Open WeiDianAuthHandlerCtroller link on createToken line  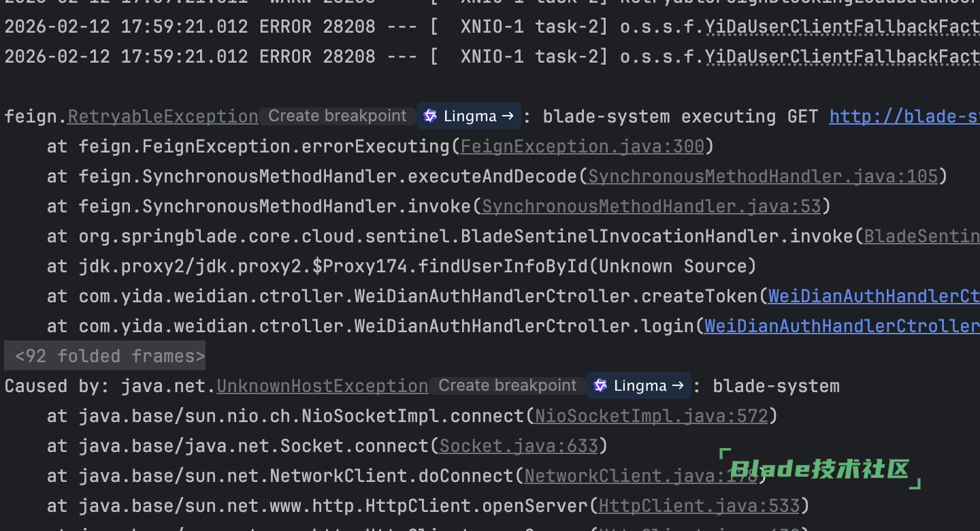tap(873, 297)
